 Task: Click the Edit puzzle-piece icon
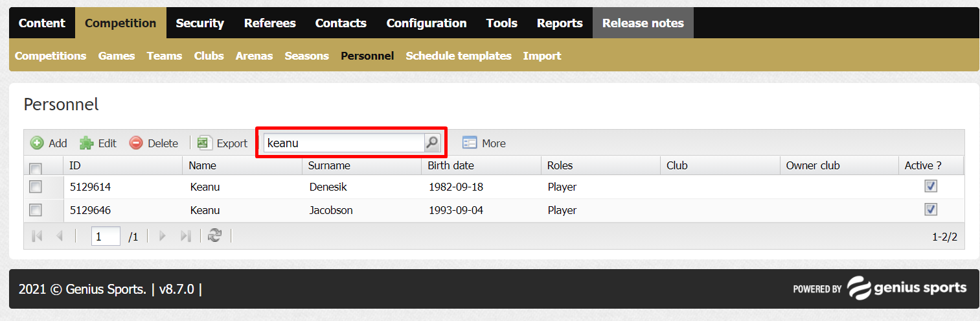point(86,143)
